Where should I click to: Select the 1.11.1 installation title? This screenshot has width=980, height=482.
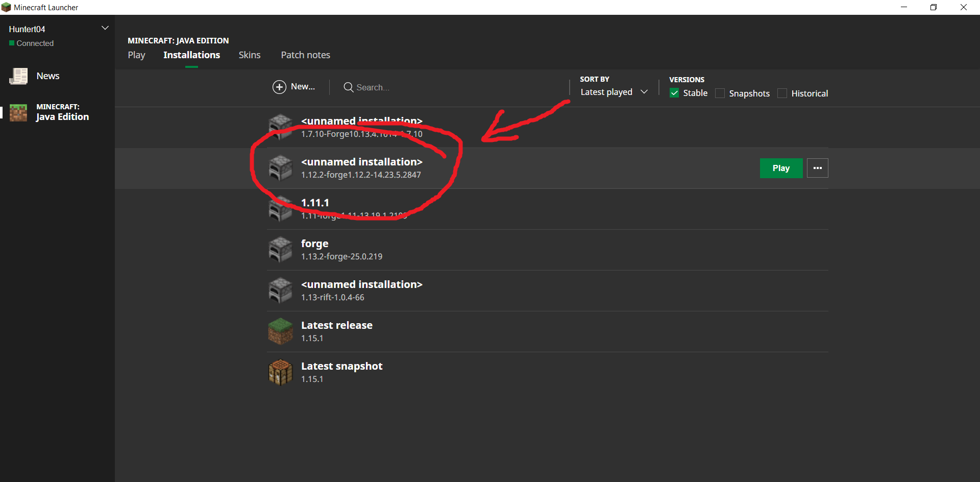pyautogui.click(x=315, y=203)
